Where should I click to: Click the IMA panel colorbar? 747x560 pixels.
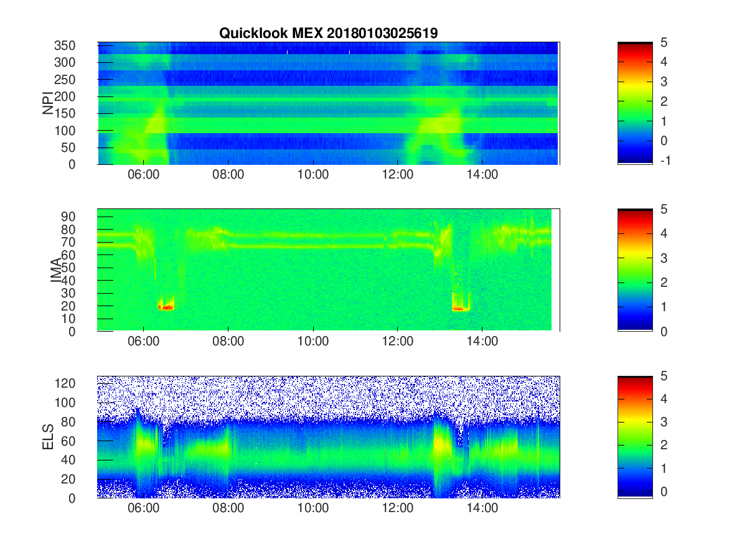tap(635, 270)
